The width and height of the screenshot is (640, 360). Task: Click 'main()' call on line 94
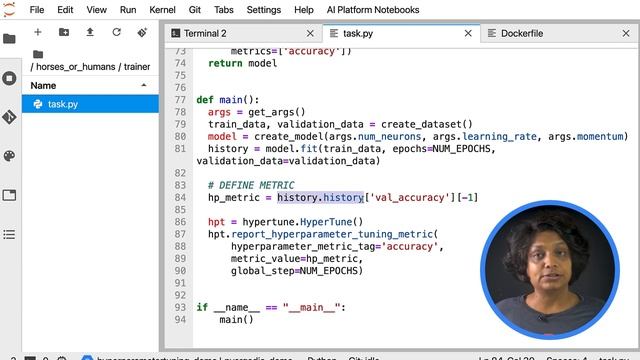click(x=236, y=320)
